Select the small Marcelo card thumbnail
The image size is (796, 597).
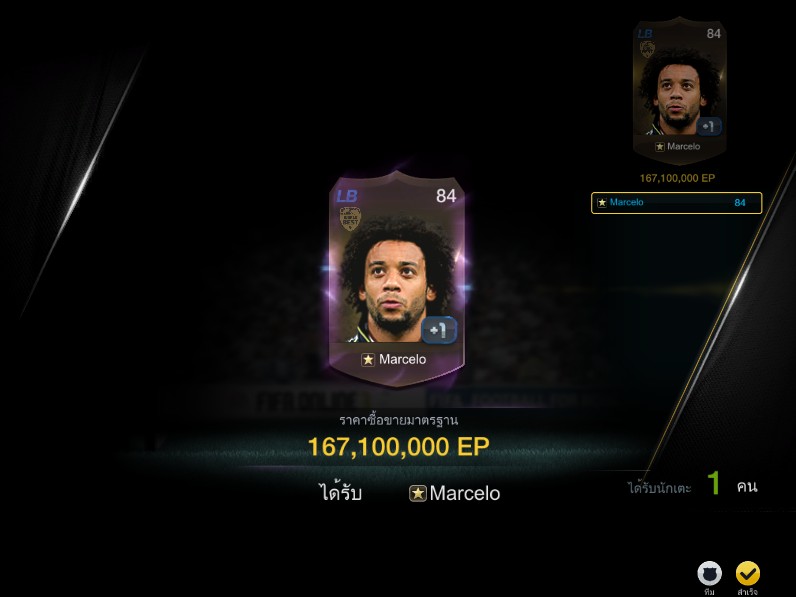pos(680,90)
